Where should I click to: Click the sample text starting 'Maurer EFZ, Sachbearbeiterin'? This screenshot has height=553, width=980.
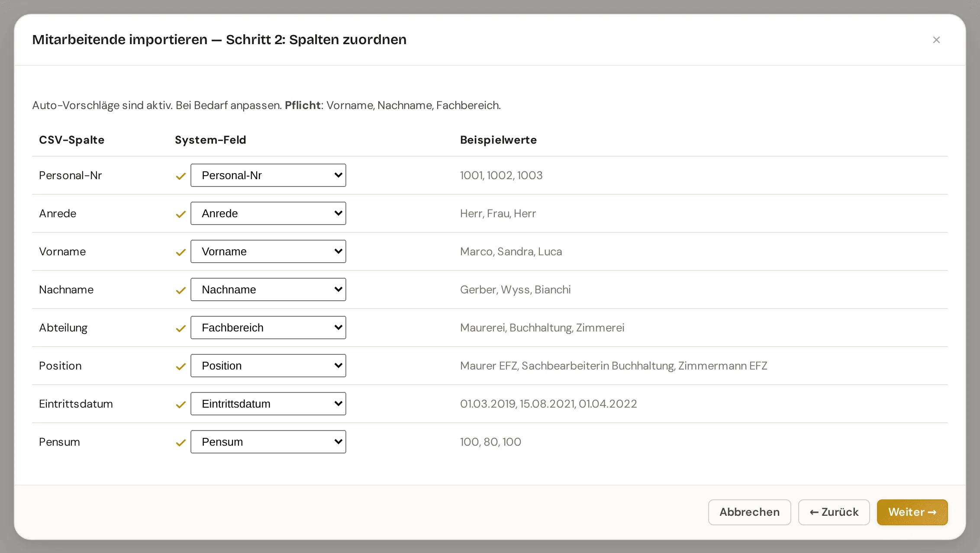[x=614, y=366]
